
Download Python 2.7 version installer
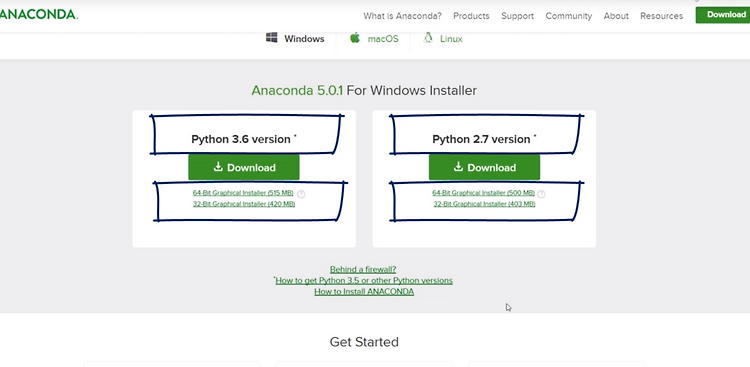click(x=484, y=167)
